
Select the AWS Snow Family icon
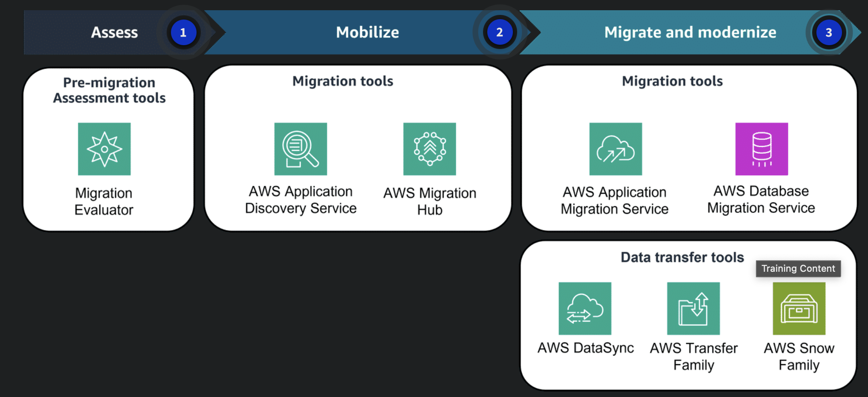tap(799, 308)
